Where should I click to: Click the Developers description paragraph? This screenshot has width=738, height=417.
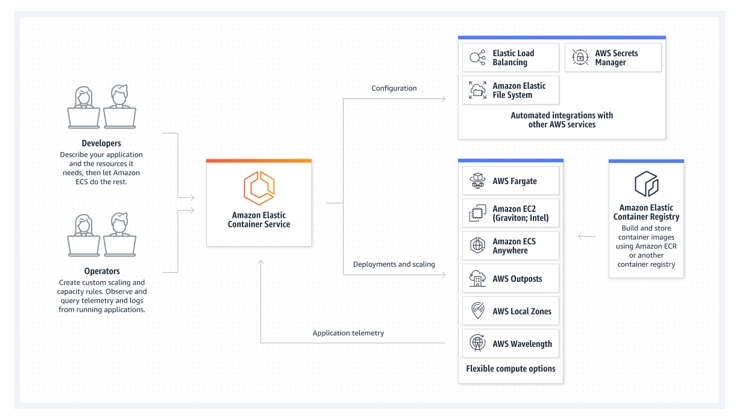coord(101,168)
